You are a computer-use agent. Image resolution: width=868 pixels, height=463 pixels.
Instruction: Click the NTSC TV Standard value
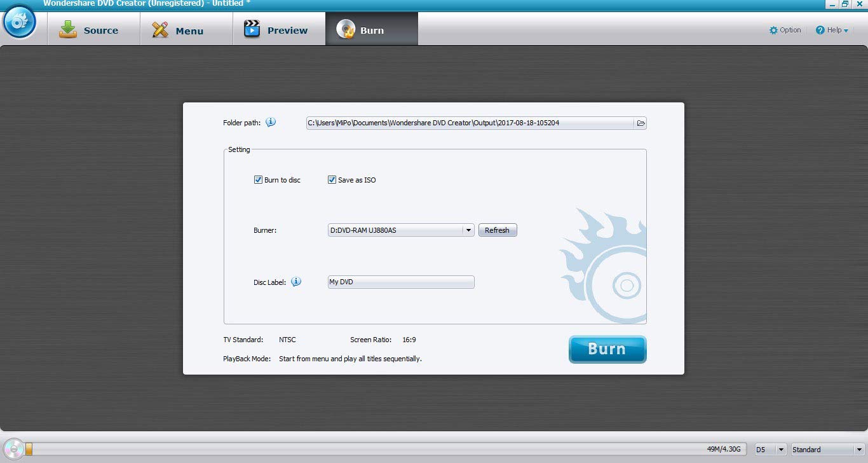(287, 340)
